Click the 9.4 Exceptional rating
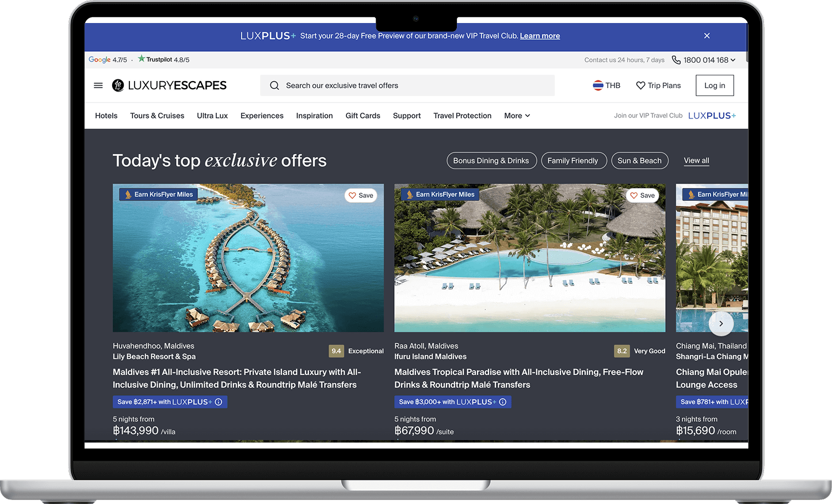 356,351
